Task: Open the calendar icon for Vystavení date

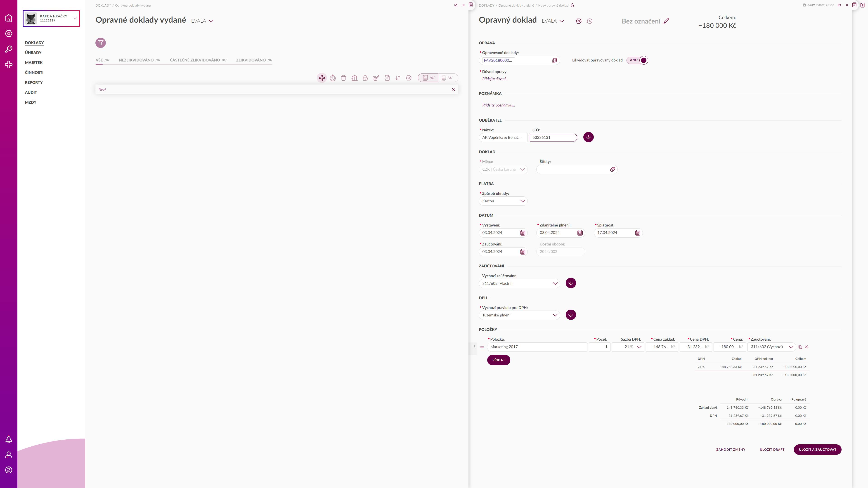Action: tap(522, 233)
